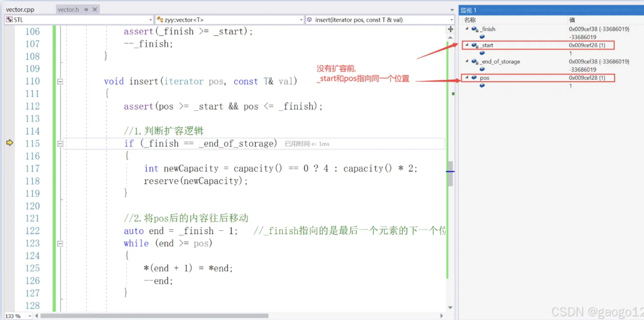Open the STL project scope dropdown

click(x=150, y=20)
